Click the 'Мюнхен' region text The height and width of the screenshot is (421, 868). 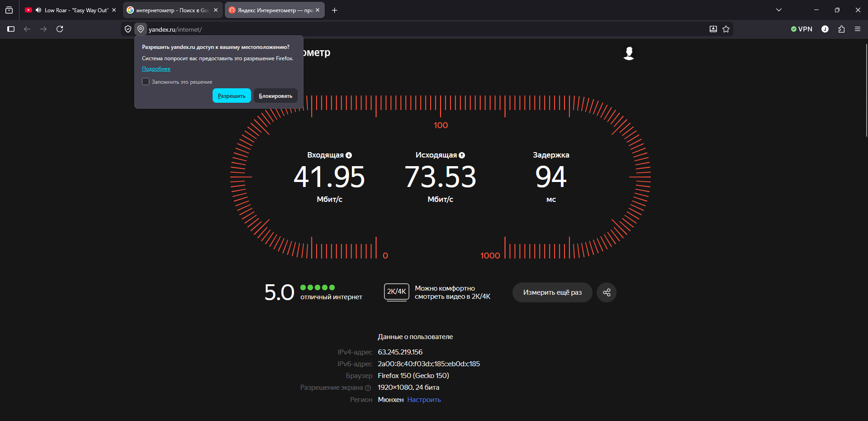[391, 400]
